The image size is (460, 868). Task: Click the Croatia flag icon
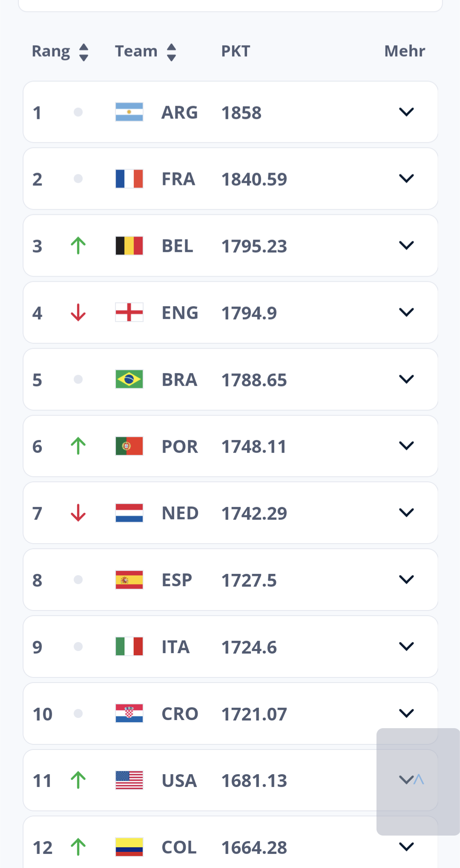(x=129, y=713)
